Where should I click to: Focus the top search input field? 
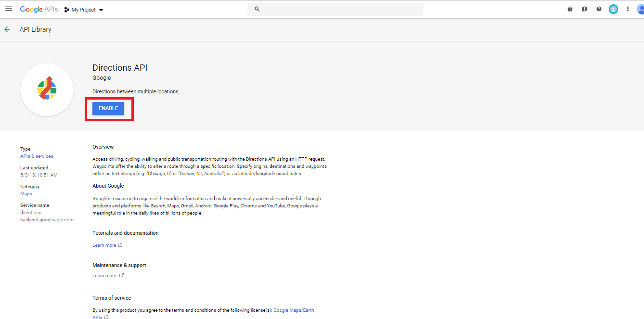tap(335, 9)
